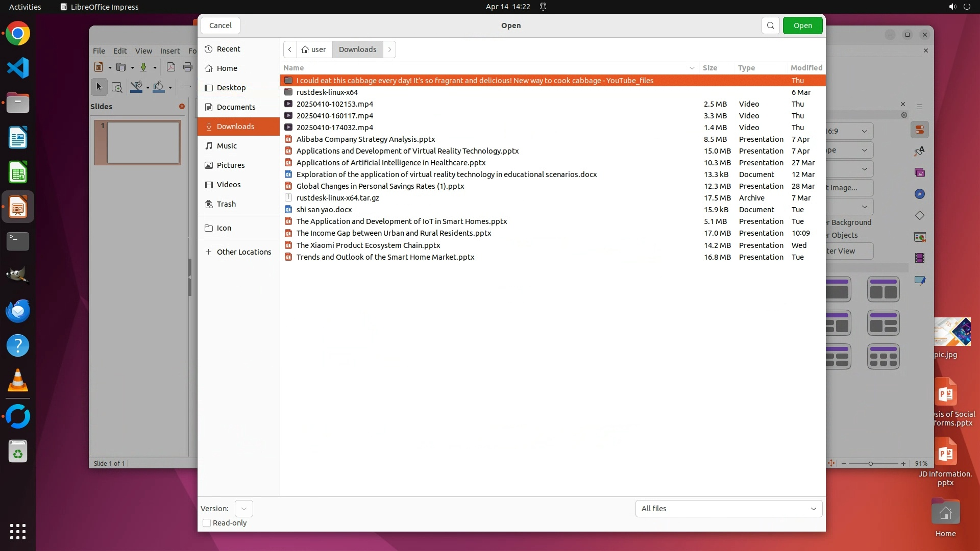The image size is (980, 551).
Task: Launch Visual Studio Code from the dock
Action: click(x=18, y=68)
